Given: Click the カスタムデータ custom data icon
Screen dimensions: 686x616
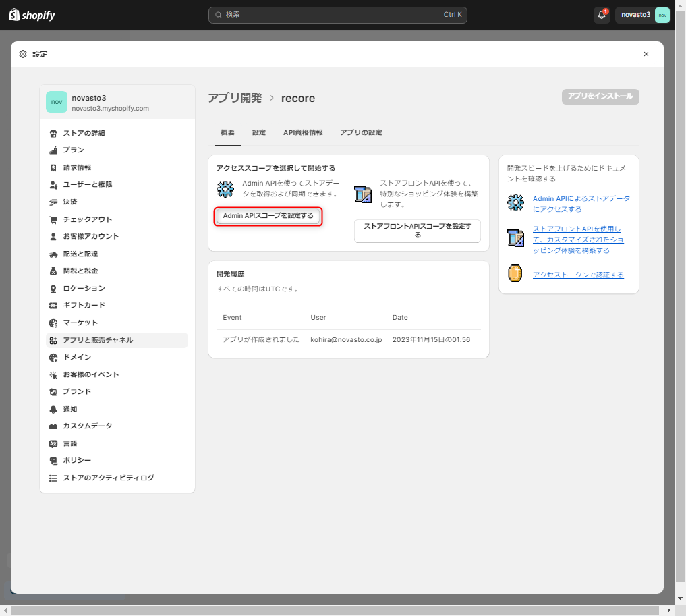Looking at the screenshot, I should (x=53, y=426).
